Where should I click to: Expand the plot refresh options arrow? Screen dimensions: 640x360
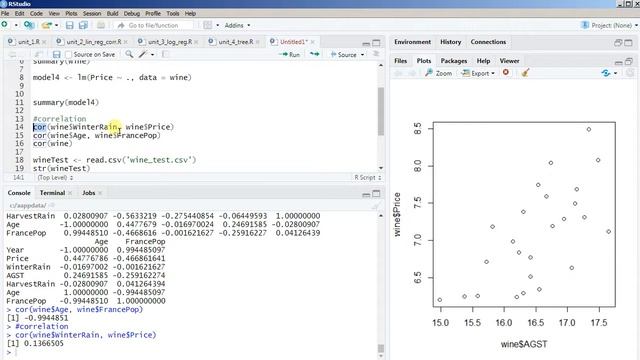pyautogui.click(x=616, y=73)
